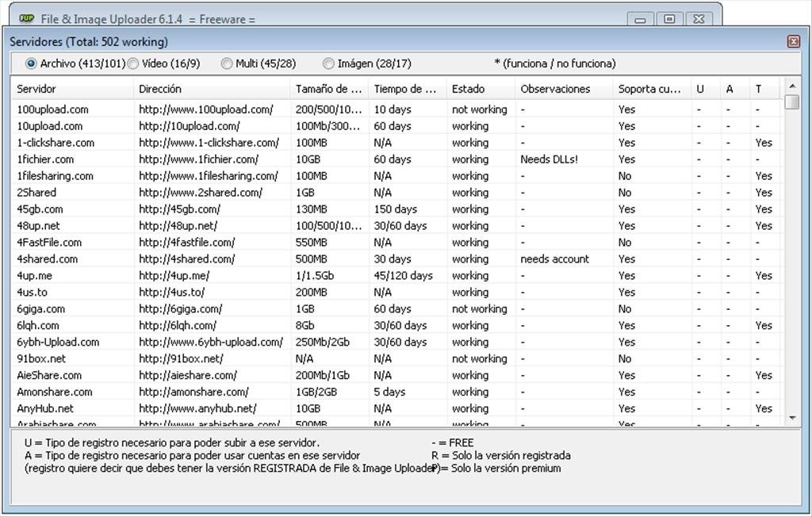Select the AieShare.com server row

[x=396, y=375]
